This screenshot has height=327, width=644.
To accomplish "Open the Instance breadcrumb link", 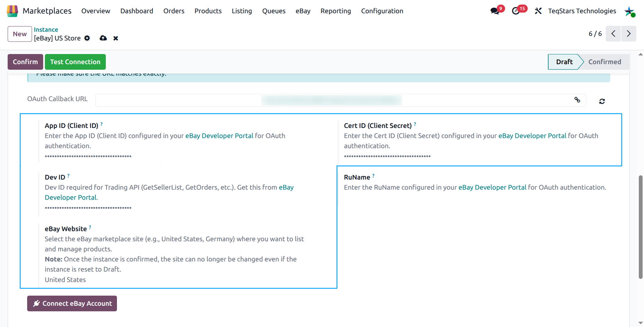I will pos(46,30).
